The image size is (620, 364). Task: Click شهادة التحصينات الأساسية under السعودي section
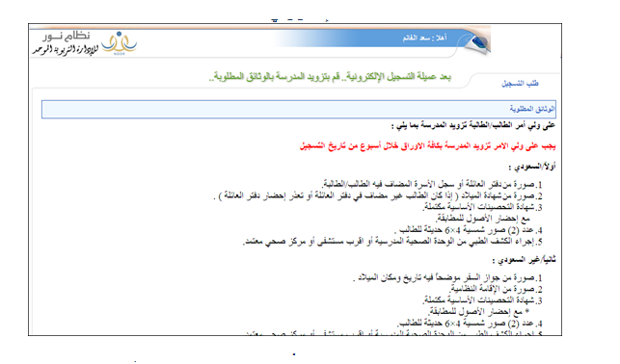tap(482, 207)
